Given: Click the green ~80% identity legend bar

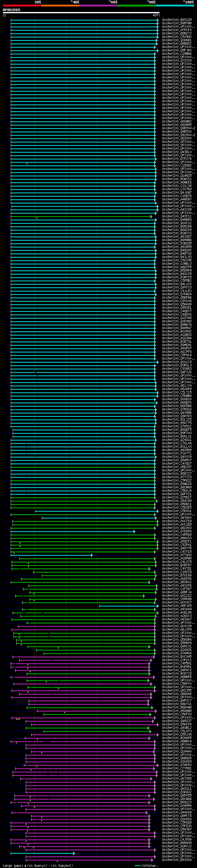Looking at the screenshot, I should coord(137,6).
